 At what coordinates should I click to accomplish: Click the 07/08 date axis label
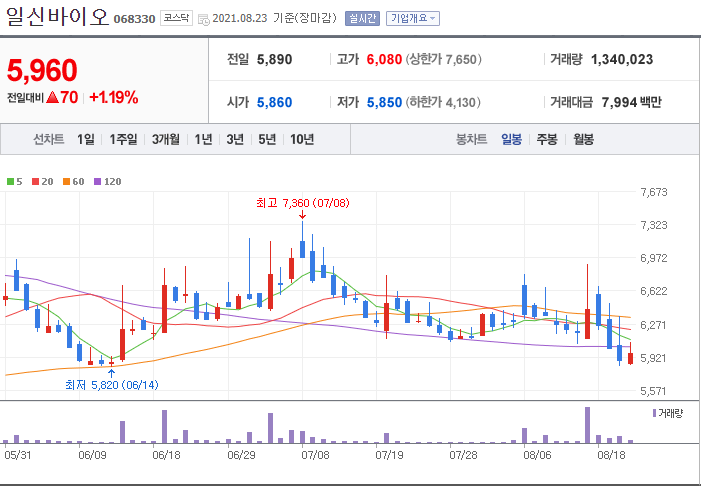[315, 456]
